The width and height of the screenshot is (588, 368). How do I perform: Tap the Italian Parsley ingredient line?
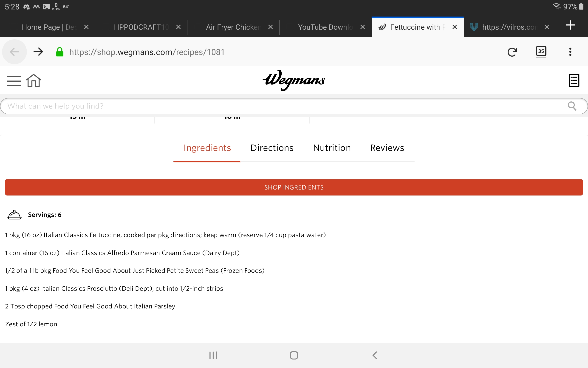pyautogui.click(x=90, y=306)
